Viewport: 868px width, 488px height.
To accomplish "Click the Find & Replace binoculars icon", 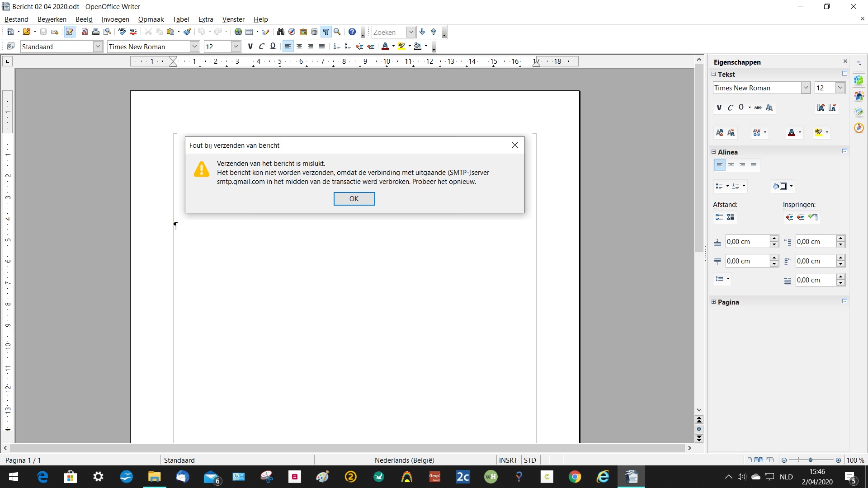I will (281, 32).
